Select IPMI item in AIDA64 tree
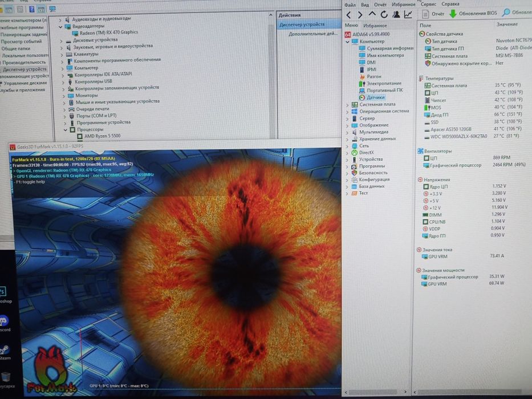Image resolution: width=532 pixels, height=399 pixels. click(x=368, y=69)
